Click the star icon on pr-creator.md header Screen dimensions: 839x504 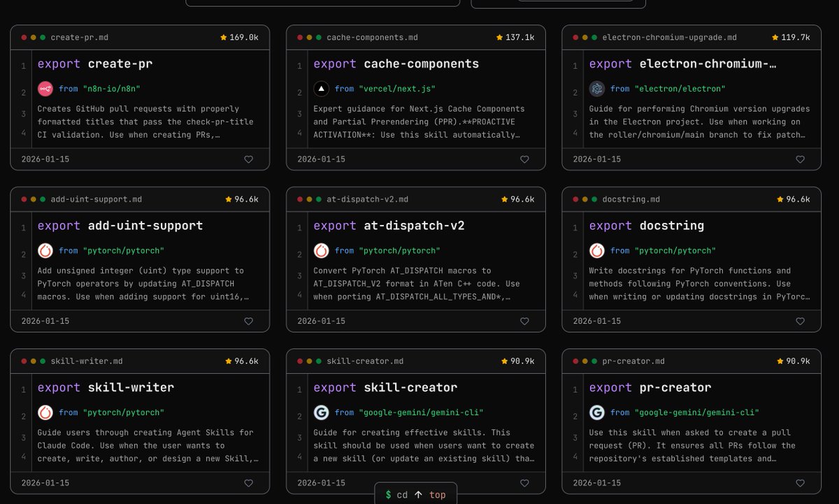click(x=780, y=361)
